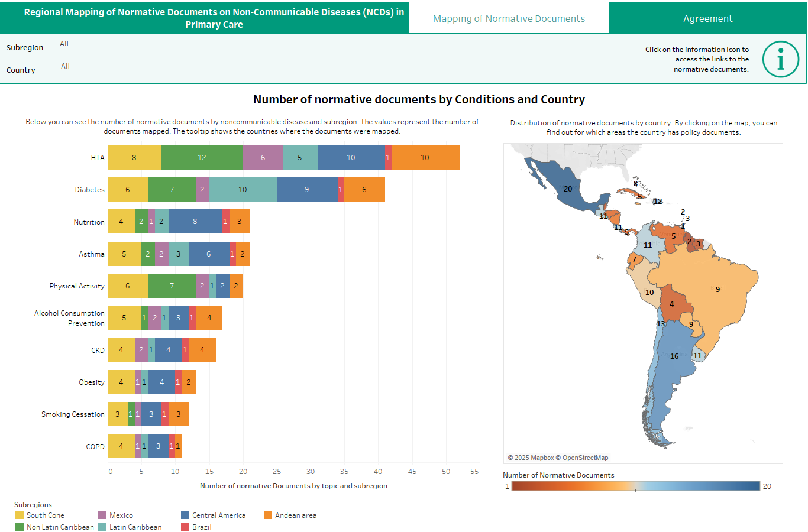Open the Subregion filter showing All
Image resolution: width=808 pixels, height=532 pixels.
pyautogui.click(x=64, y=43)
